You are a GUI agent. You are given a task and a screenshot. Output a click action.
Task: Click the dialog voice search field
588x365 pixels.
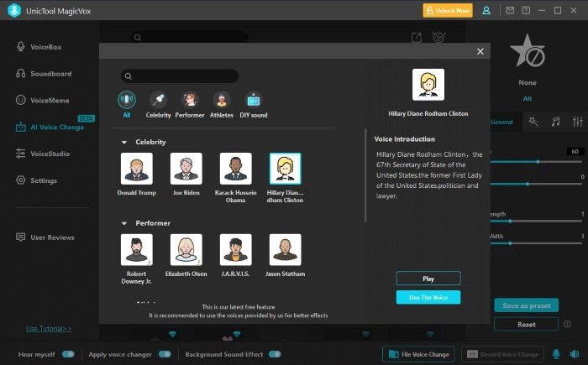pos(180,76)
